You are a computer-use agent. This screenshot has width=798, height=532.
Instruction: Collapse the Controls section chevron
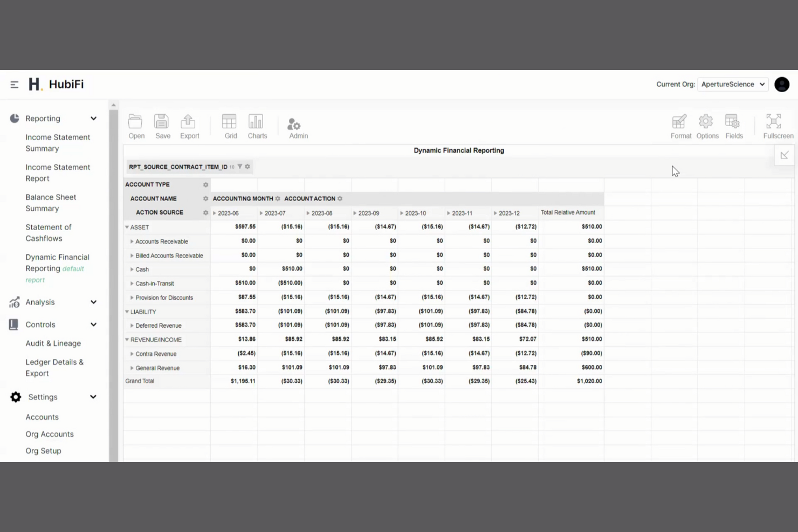[93, 324]
